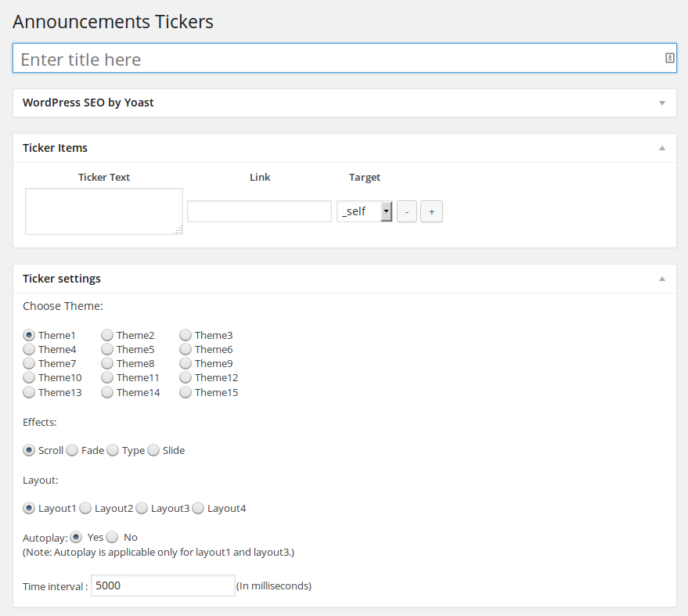Add ticker item with plus button
The image size is (688, 616).
point(431,211)
